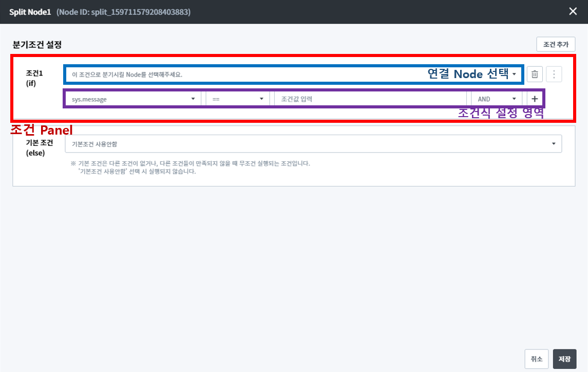Select the 분기조건 설정 heading
588x372 pixels.
click(37, 45)
